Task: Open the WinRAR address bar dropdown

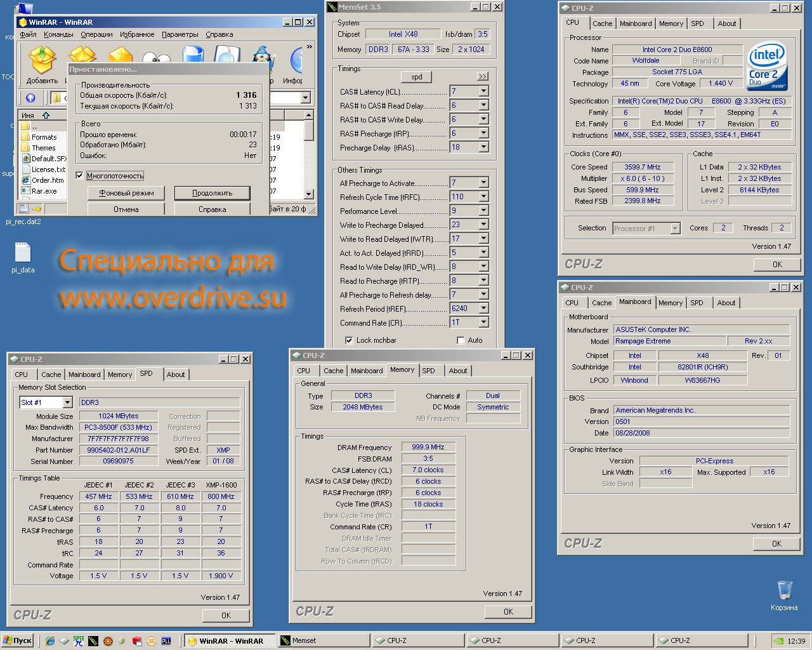Action: click(x=306, y=98)
